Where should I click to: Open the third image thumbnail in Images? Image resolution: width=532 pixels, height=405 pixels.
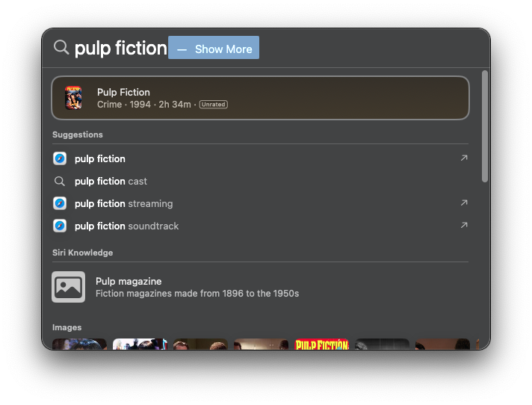coord(200,344)
